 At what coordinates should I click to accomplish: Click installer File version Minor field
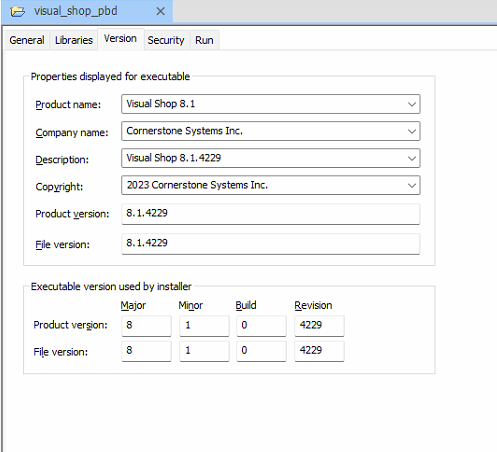204,351
